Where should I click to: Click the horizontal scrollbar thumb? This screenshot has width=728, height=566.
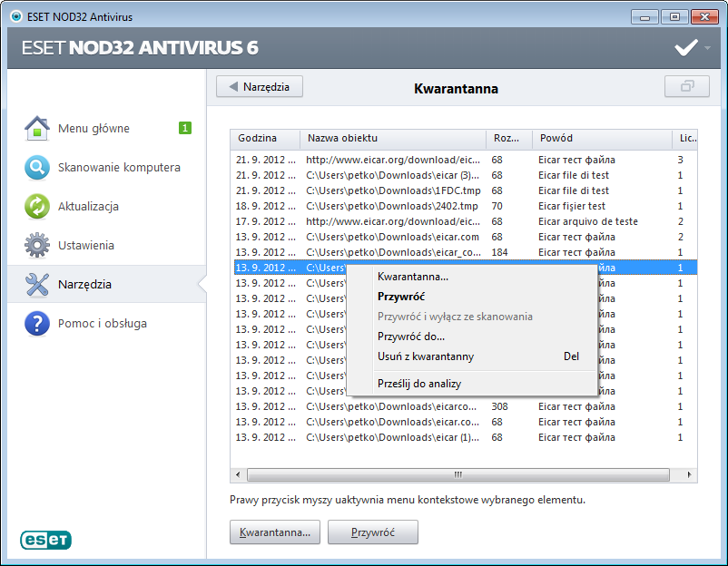pos(458,474)
